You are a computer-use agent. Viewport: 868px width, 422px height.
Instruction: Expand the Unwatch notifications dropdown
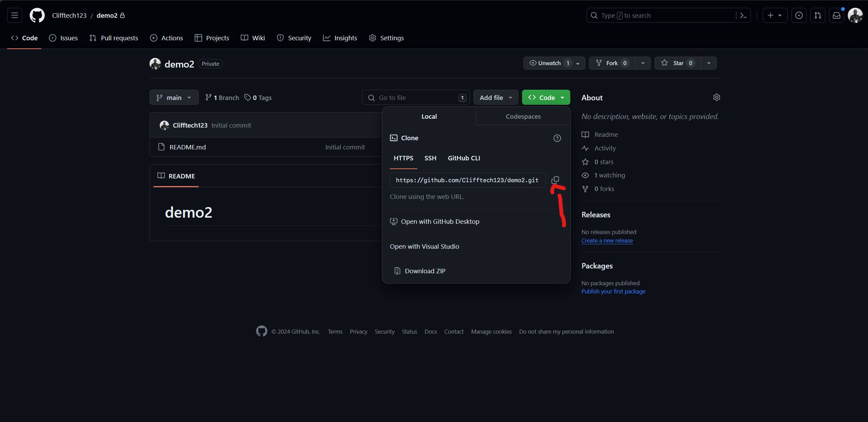(x=554, y=63)
